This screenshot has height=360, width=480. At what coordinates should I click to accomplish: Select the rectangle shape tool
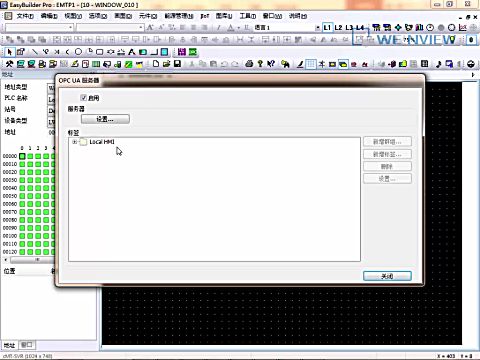pyautogui.click(x=100, y=52)
